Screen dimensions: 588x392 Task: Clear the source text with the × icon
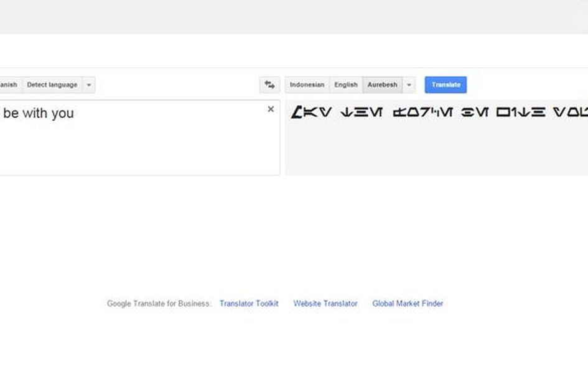click(271, 109)
